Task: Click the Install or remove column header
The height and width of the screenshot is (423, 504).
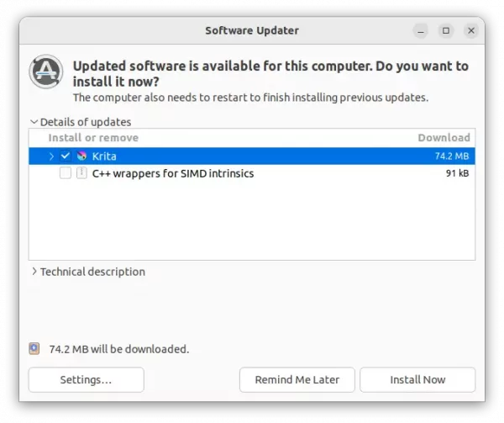Action: [x=93, y=138]
